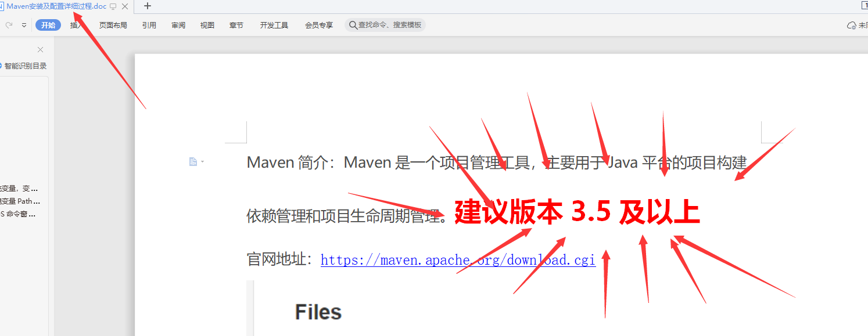Screen dimensions: 868x336
Task: Open the maven.apache.org download.cgi hyperlink
Action: coord(458,259)
